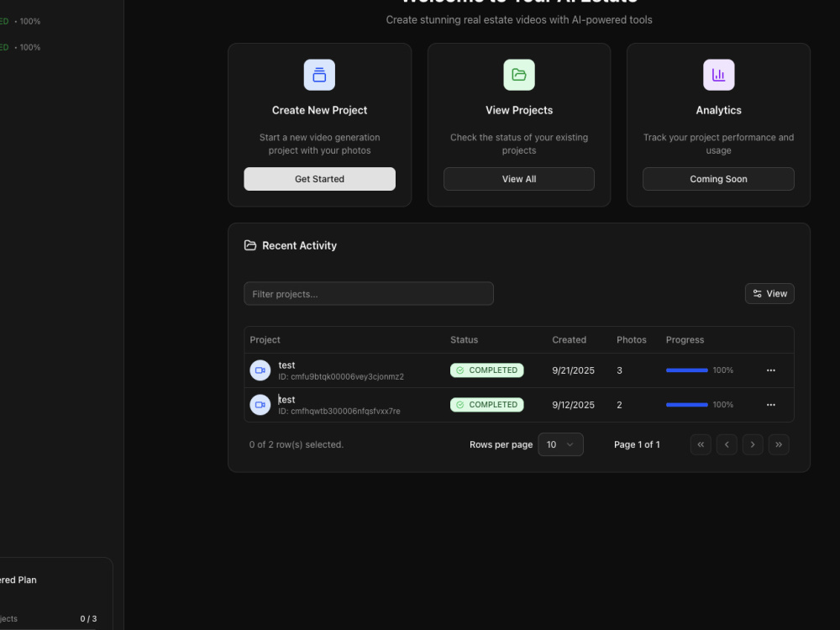
Task: Open Rows per page dropdown showing 10
Action: click(x=560, y=444)
